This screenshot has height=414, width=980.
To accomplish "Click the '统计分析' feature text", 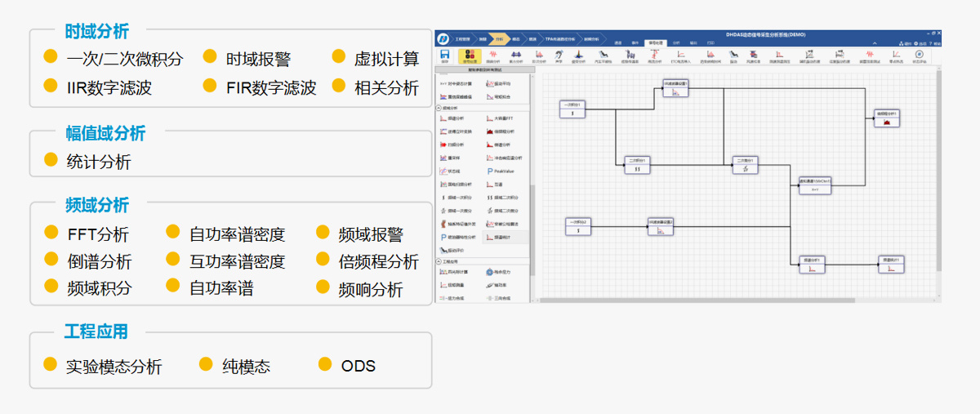I will tap(99, 162).
